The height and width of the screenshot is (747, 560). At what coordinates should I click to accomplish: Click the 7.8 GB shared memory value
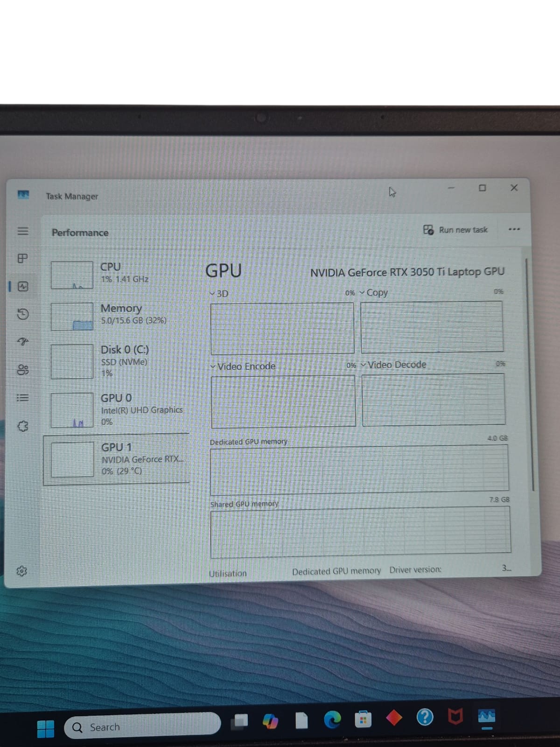click(499, 500)
